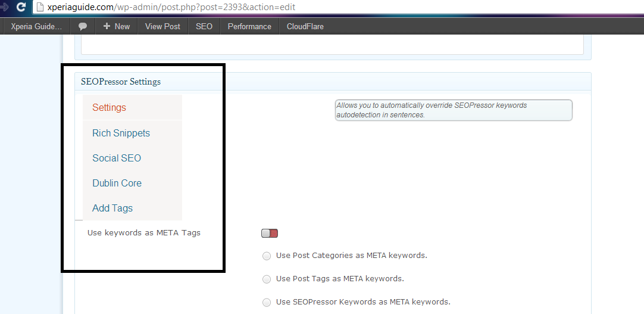Select Use SEOPressor Keywords as META keywords
The height and width of the screenshot is (314, 644).
[x=267, y=303]
